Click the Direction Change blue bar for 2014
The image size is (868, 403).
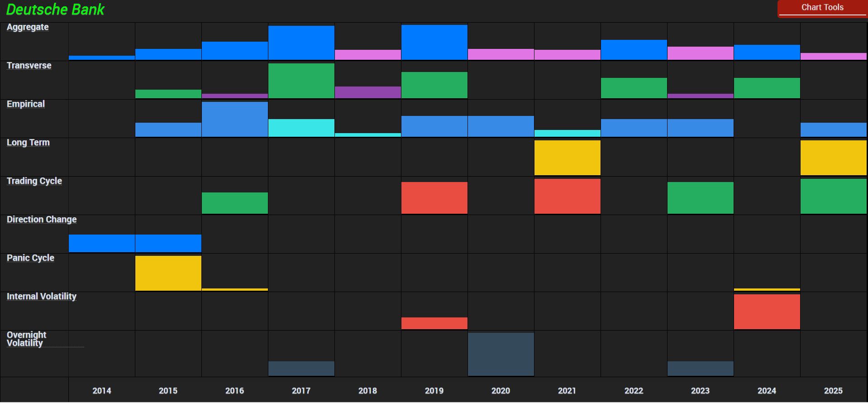click(x=102, y=243)
